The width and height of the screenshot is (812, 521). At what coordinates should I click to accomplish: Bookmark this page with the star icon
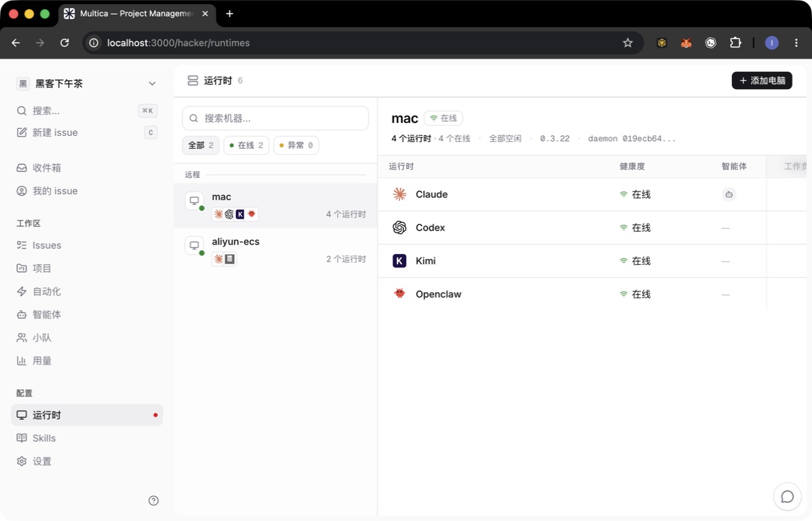628,43
